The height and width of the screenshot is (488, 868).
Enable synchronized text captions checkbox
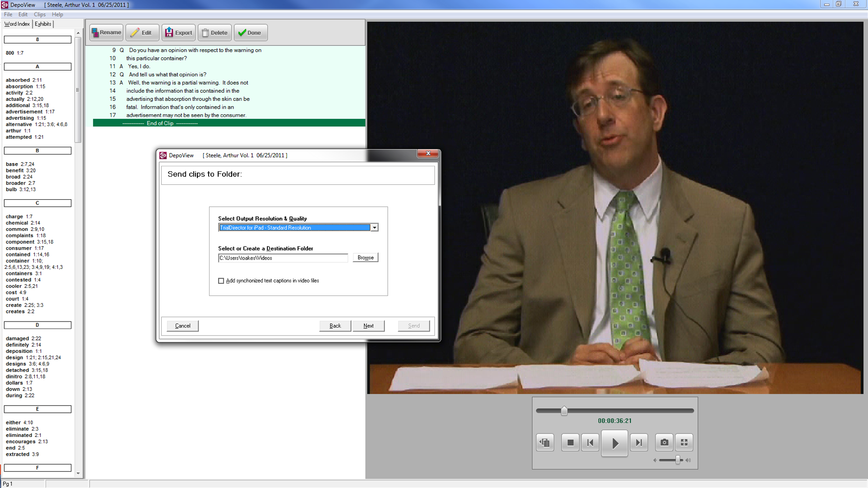(x=221, y=281)
